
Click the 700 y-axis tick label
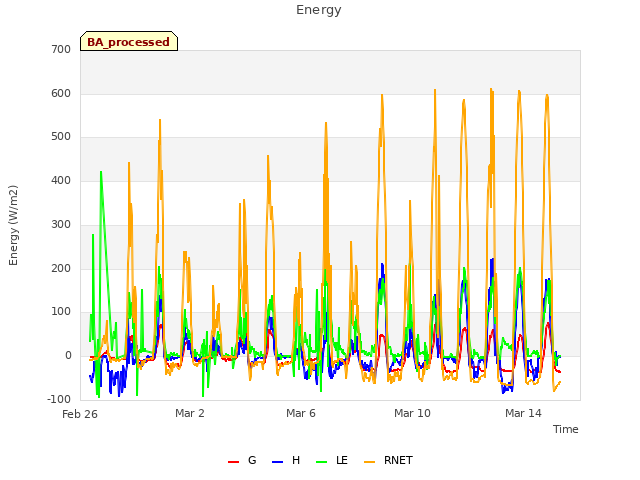coord(61,50)
